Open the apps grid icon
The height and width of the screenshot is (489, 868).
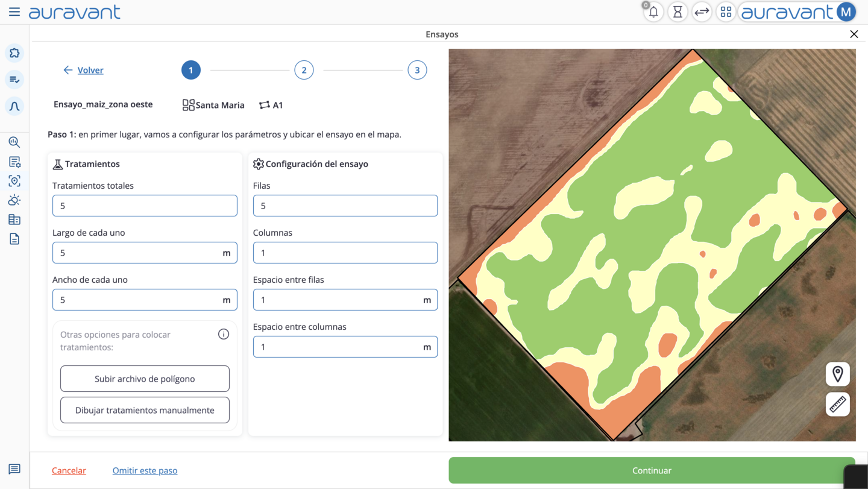click(726, 12)
